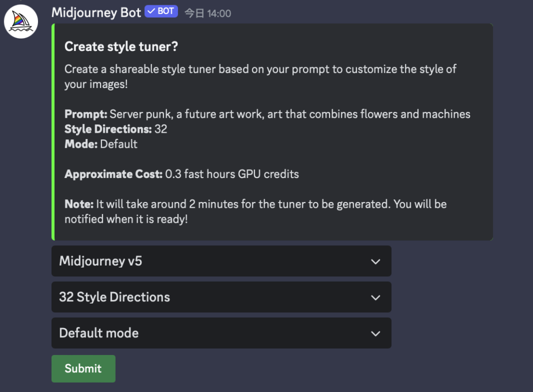This screenshot has height=392, width=533.
Task: Click the BOT tag label
Action: click(x=166, y=11)
